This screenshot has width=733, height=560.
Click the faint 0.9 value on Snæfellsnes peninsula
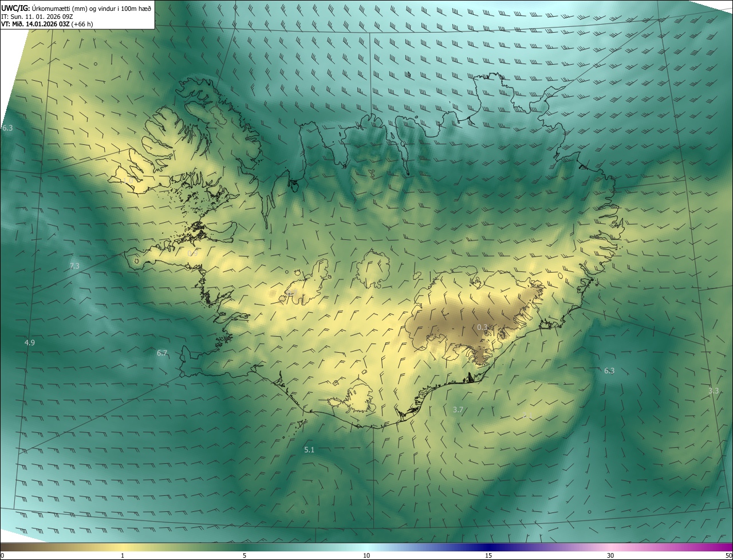pyautogui.click(x=193, y=253)
